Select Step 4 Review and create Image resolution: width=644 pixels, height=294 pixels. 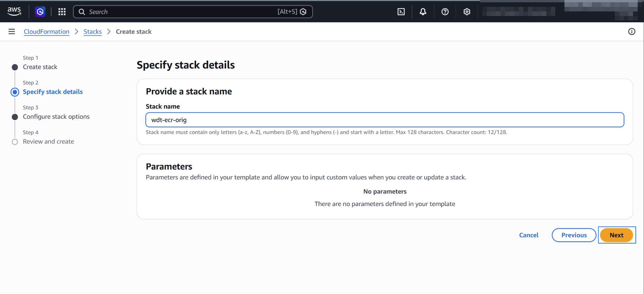point(48,142)
